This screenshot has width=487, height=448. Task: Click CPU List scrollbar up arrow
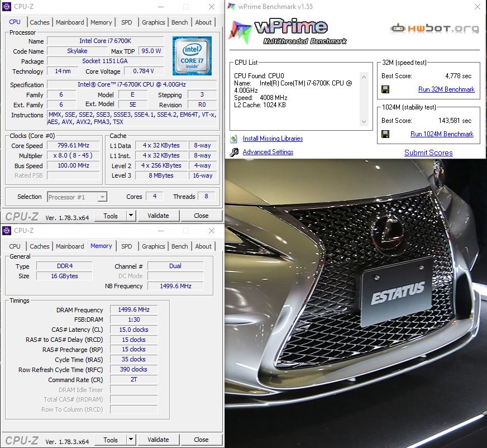(x=364, y=77)
